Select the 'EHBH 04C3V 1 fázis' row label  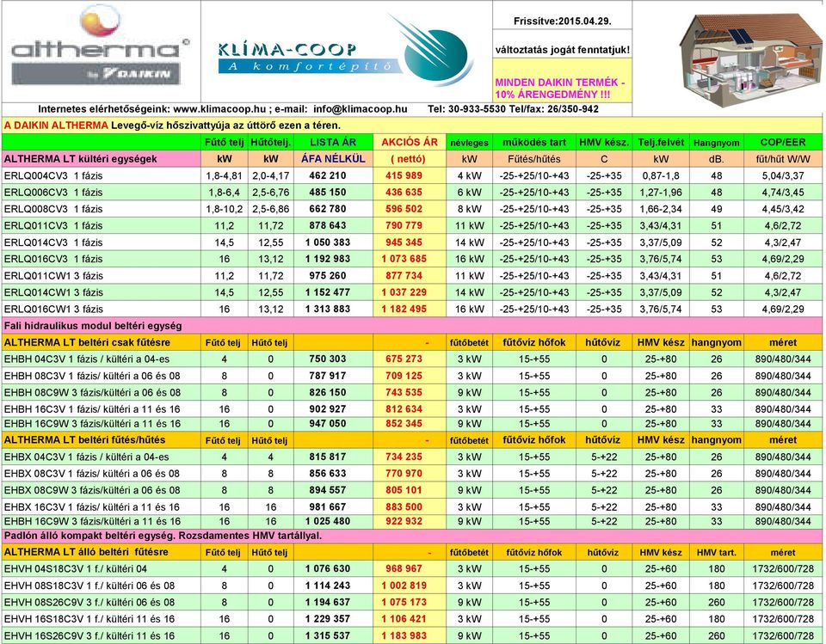pos(102,359)
